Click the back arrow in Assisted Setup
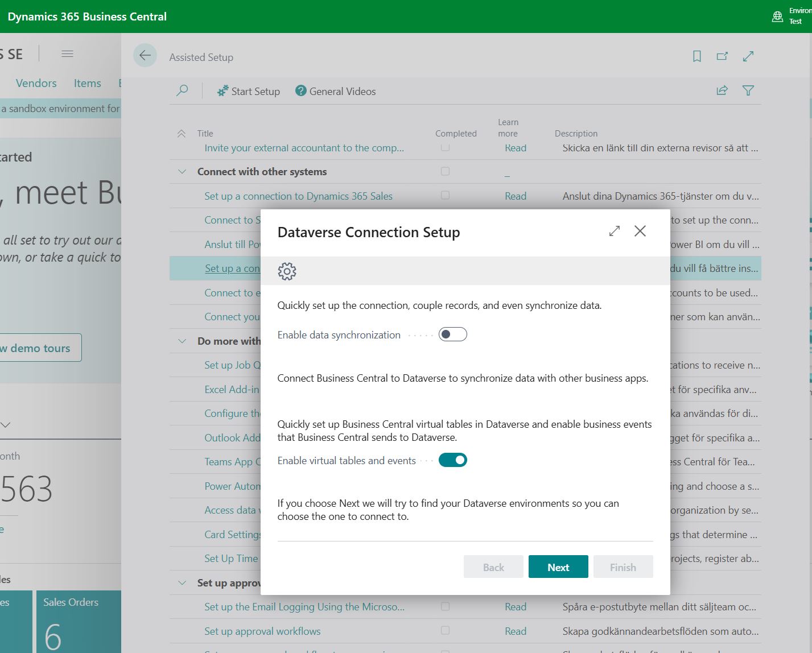 click(x=145, y=56)
